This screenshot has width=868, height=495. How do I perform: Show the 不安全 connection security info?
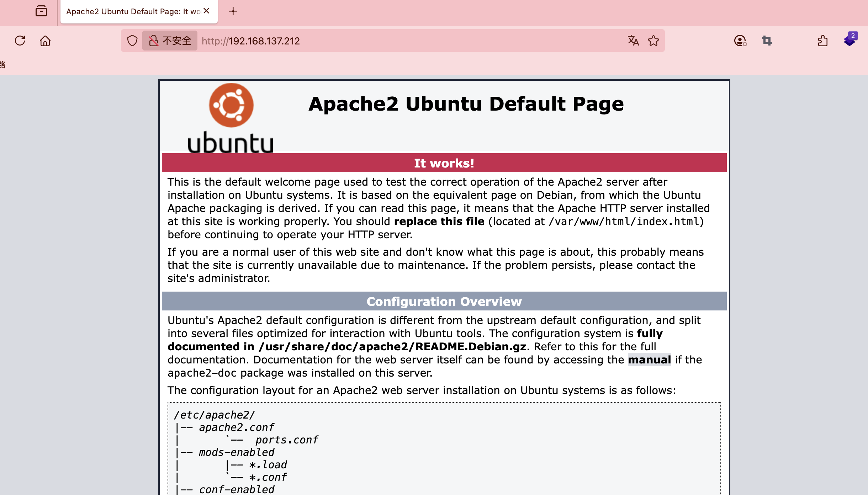[x=170, y=41]
